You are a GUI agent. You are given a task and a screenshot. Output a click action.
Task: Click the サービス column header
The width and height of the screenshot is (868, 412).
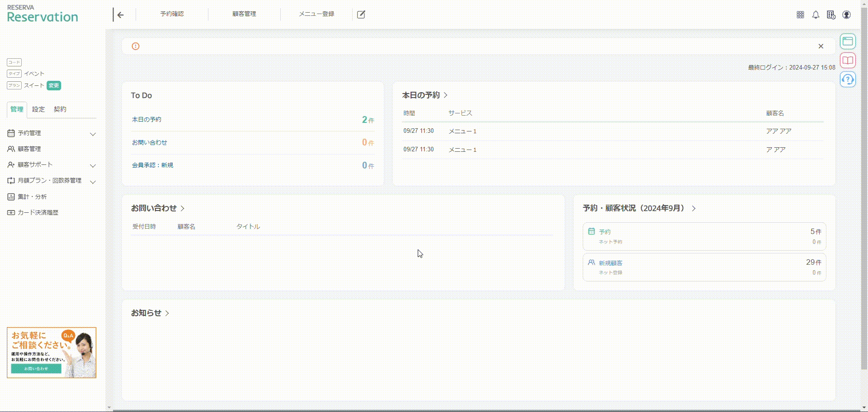[x=460, y=113]
